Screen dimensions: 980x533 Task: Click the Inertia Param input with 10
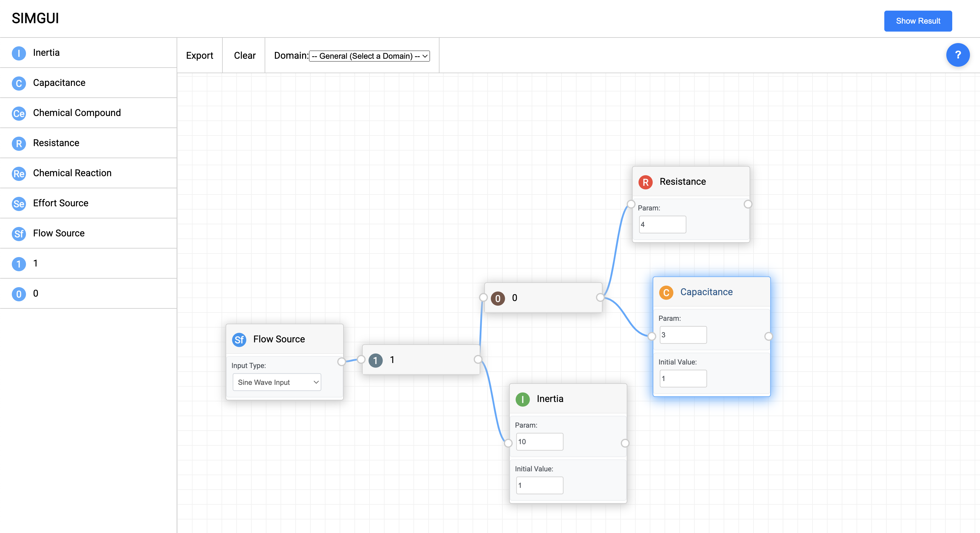pos(539,442)
